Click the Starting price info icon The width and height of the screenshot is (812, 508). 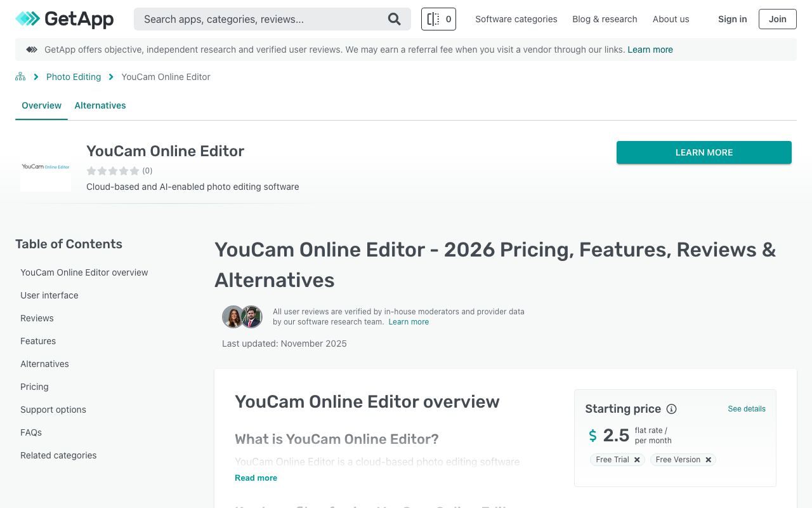(671, 409)
